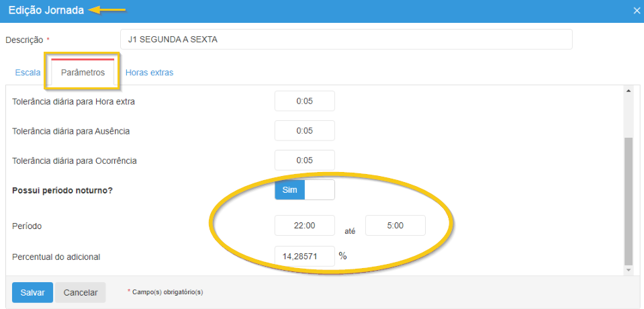644x309 pixels.
Task: Click the Percentual do adicional field
Action: [x=304, y=256]
